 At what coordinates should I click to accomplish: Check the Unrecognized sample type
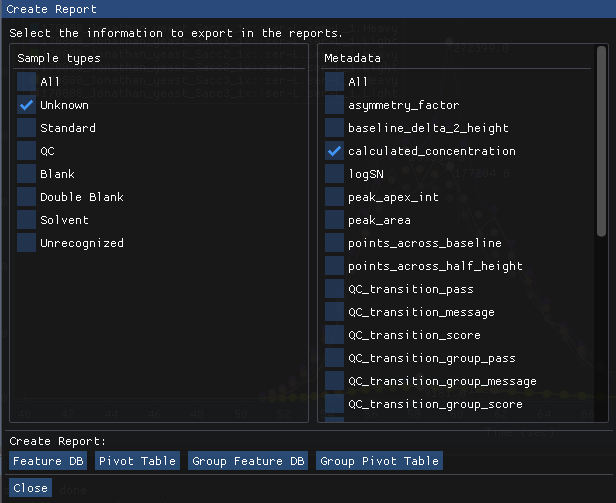(x=26, y=243)
